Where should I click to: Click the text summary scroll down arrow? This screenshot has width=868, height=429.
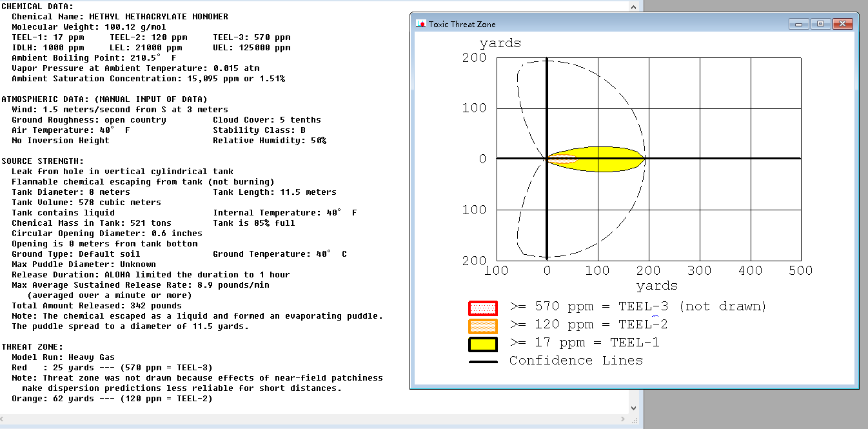635,408
